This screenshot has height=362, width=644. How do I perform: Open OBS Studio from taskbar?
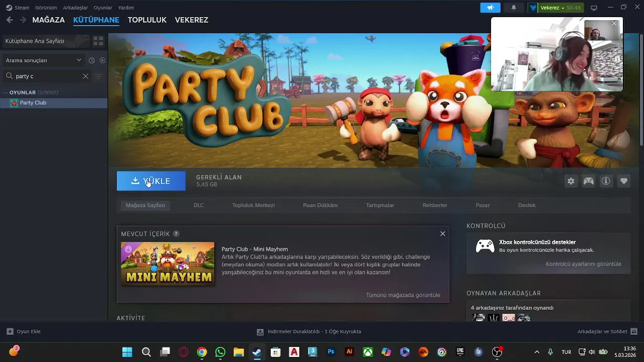pos(497,352)
